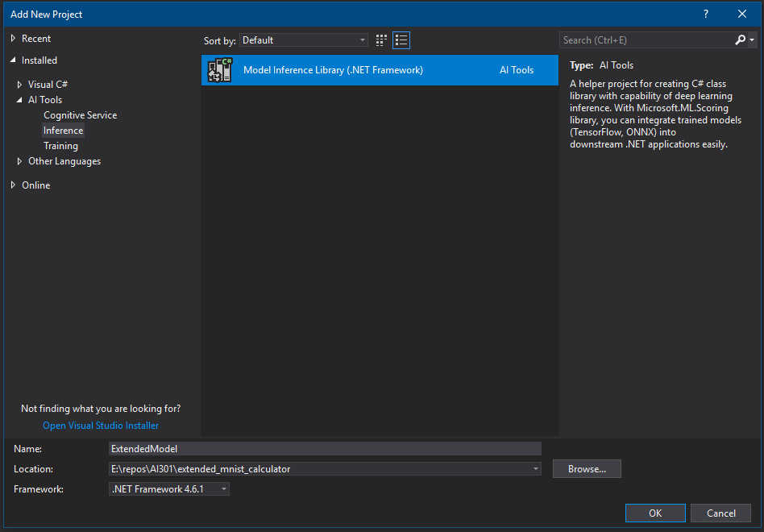Open Visual Studio Installer link

click(101, 426)
